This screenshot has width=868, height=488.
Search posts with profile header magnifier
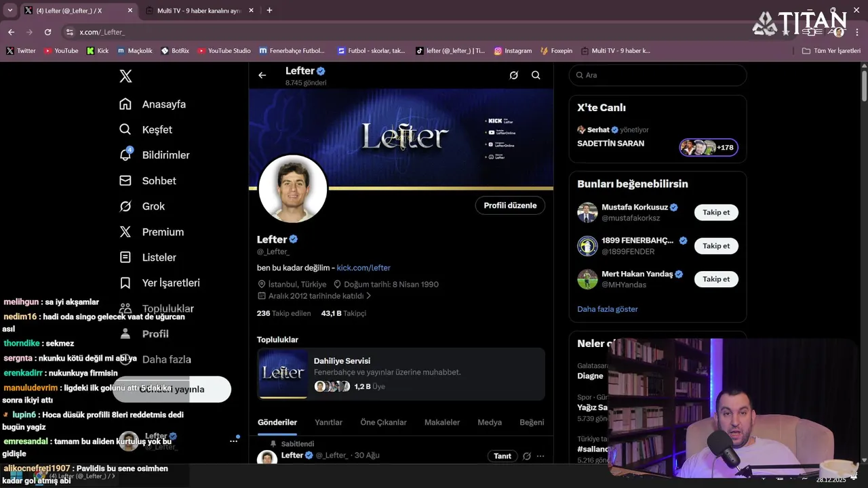tap(536, 75)
